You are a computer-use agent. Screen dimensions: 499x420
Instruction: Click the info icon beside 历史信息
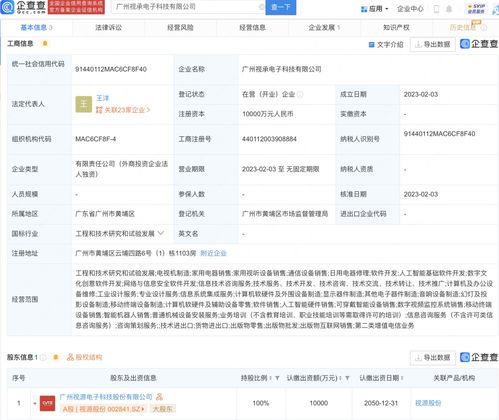click(484, 28)
